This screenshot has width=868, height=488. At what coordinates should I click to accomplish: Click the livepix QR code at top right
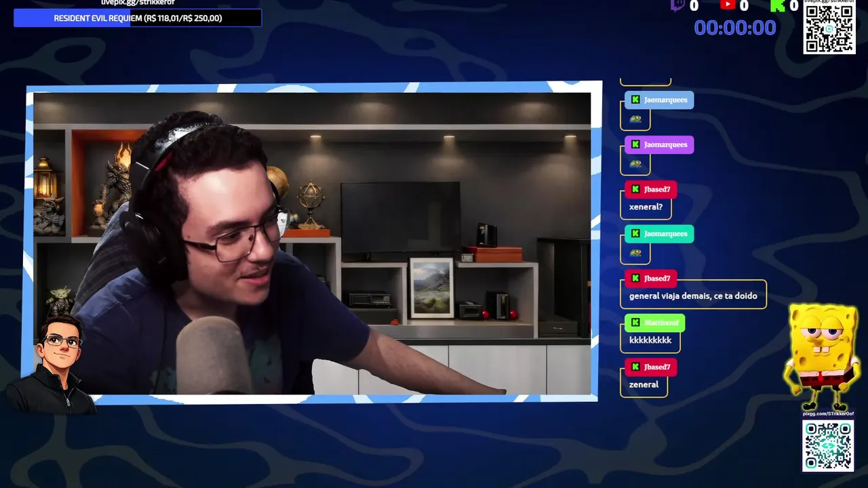[x=829, y=29]
